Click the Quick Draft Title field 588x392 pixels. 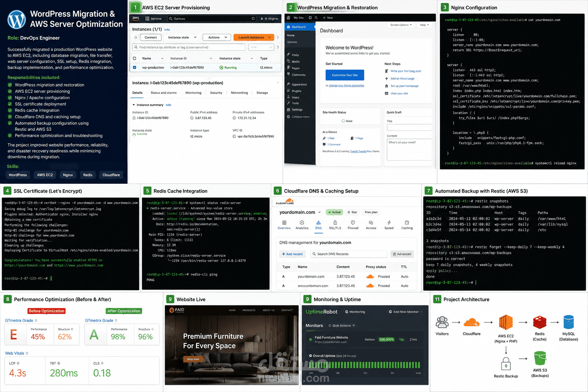[x=409, y=127]
